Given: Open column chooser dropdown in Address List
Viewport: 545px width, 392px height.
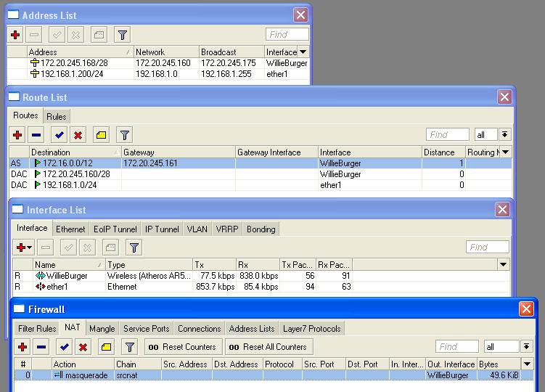Looking at the screenshot, I should [x=303, y=52].
